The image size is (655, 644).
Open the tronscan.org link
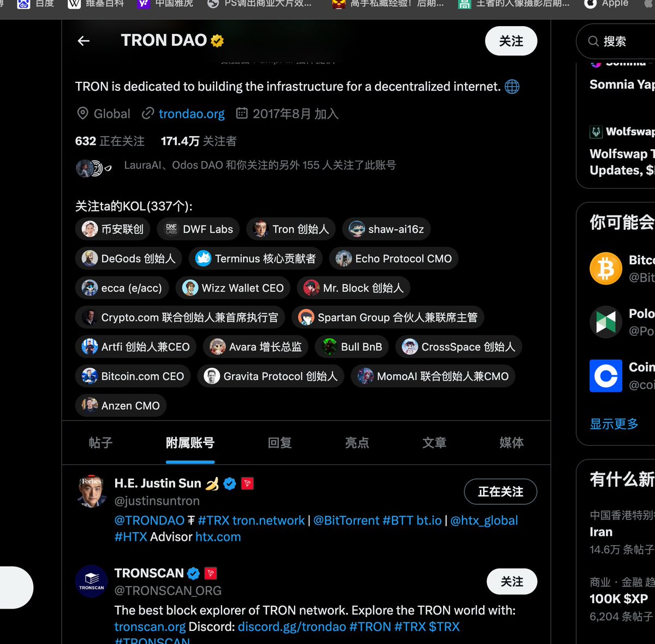(150, 627)
